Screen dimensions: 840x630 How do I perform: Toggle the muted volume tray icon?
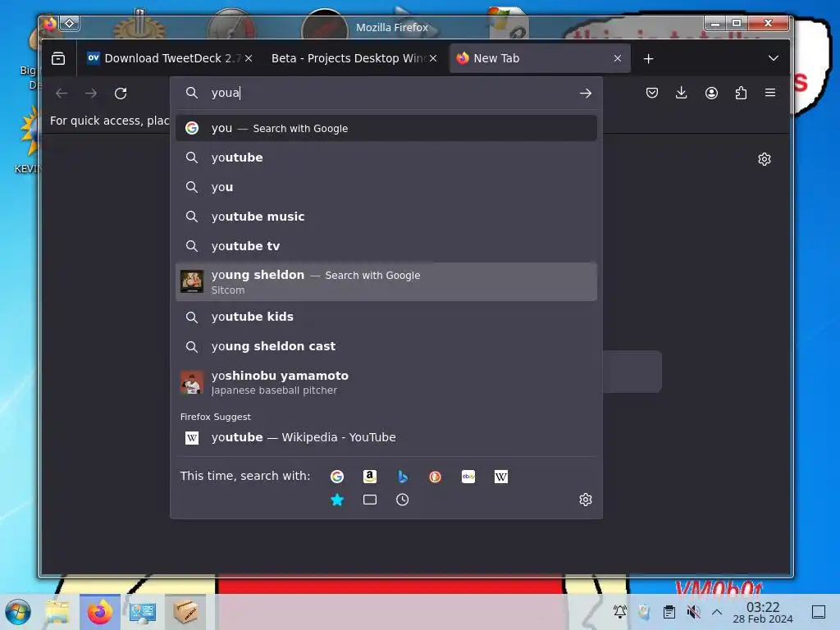(693, 612)
